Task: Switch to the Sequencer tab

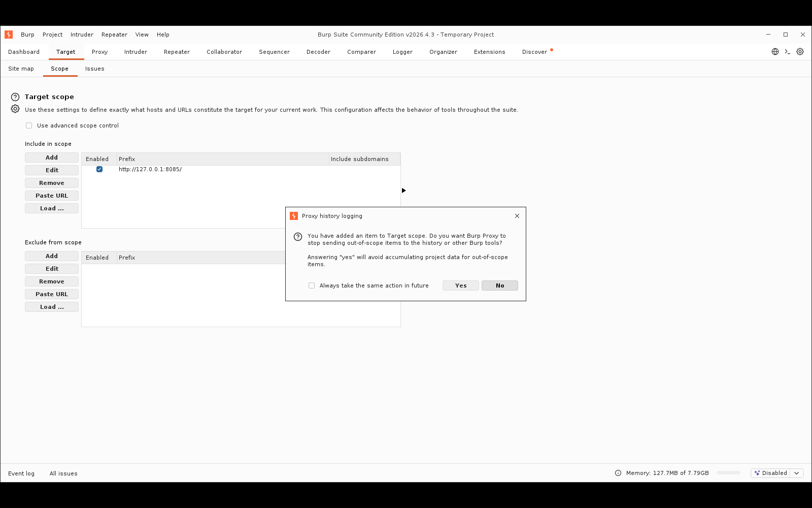Action: (274, 52)
